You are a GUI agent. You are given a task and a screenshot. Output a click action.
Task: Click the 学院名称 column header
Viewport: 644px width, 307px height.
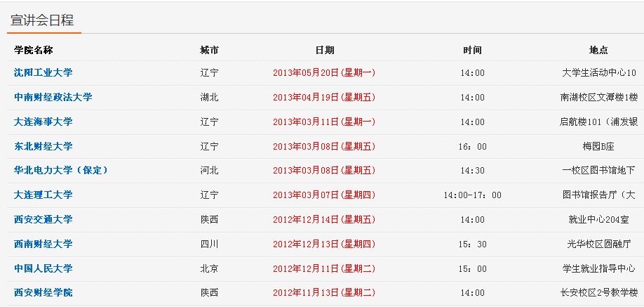click(x=34, y=50)
